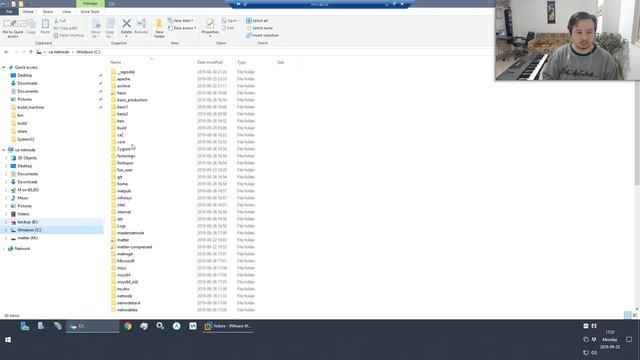
Task: Click the Open command in the ribbon
Action: [230, 21]
